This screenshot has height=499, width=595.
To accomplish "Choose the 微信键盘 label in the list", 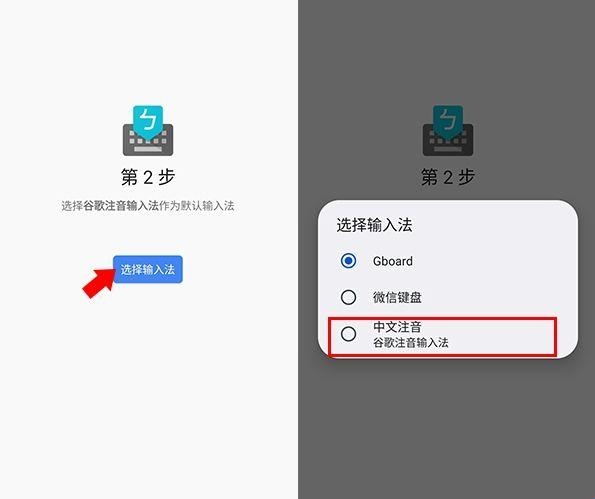I will [397, 297].
